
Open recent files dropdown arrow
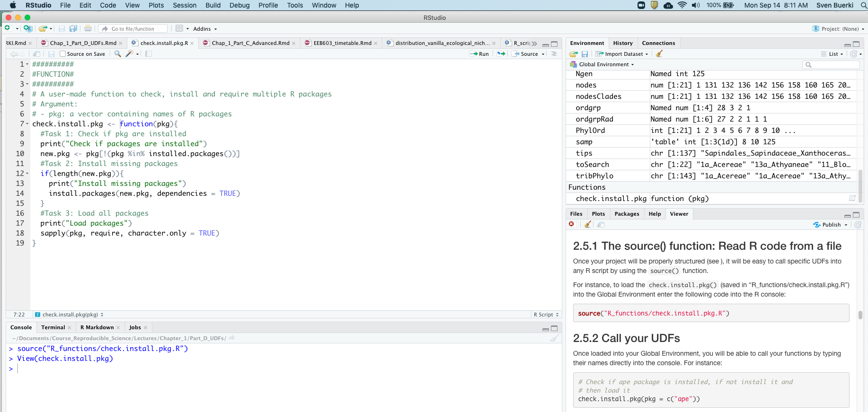pyautogui.click(x=51, y=29)
